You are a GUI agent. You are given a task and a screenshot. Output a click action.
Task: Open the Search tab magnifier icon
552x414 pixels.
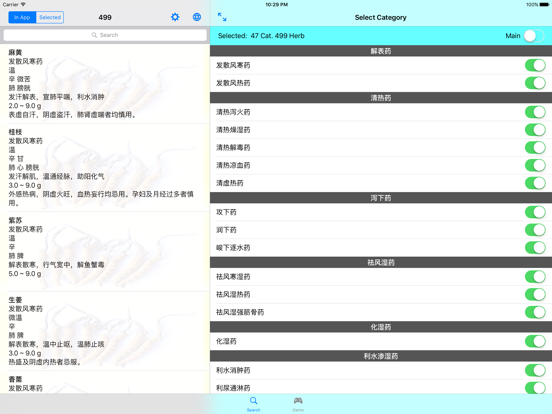tap(253, 403)
